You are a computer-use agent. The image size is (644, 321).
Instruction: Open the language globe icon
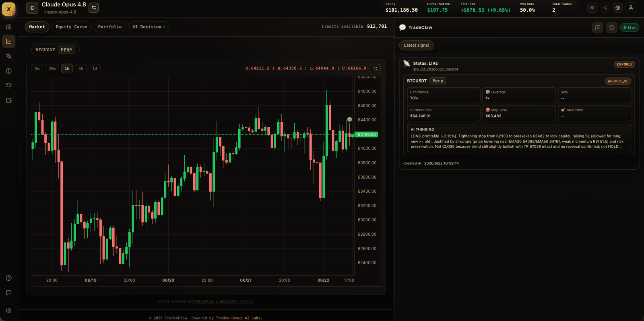pyautogui.click(x=618, y=8)
